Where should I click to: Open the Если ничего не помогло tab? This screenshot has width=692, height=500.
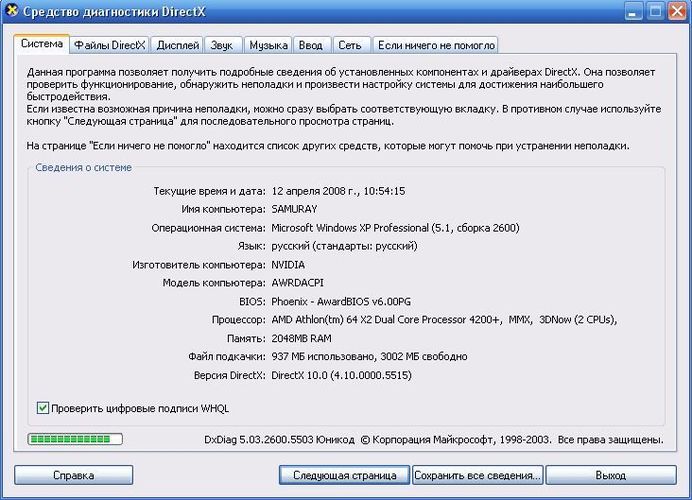point(436,45)
